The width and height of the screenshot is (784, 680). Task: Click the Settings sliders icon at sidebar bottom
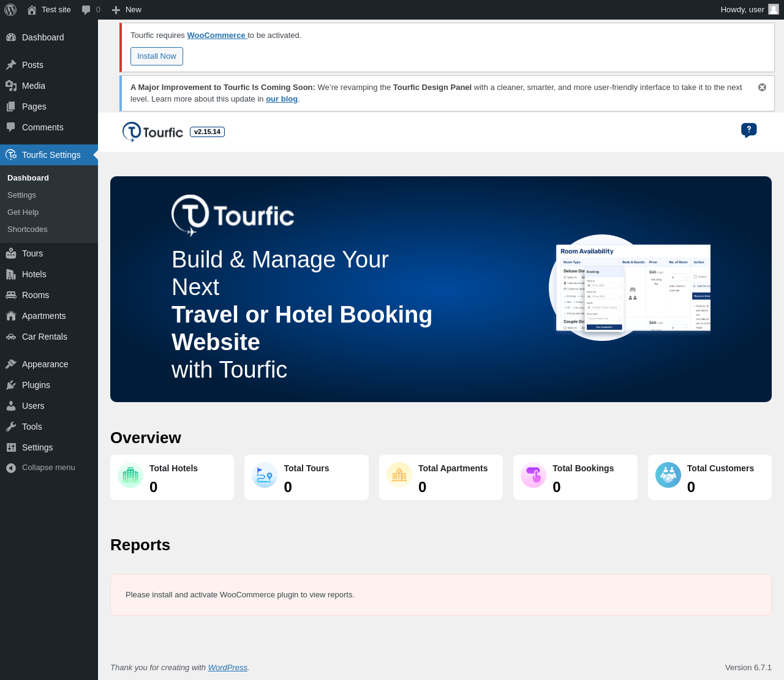(11, 447)
